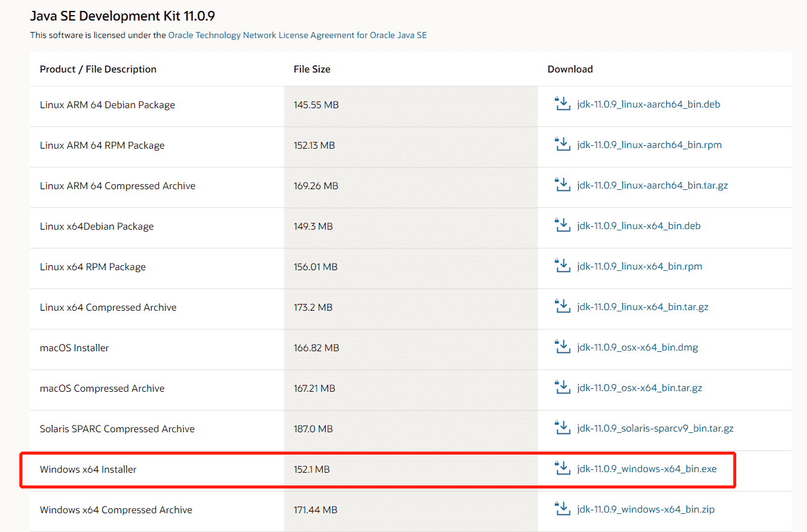
Task: Download jdk-11.0.9_windows-x64_bin.zip file link
Action: tap(645, 510)
